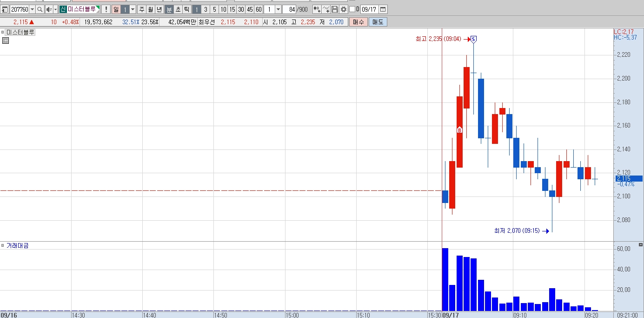Click the traded volume 19,573,662 value

click(99, 22)
